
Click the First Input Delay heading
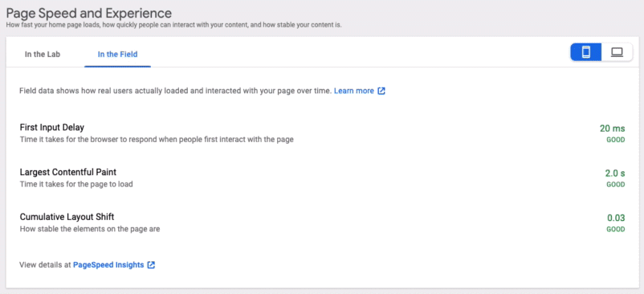(51, 127)
